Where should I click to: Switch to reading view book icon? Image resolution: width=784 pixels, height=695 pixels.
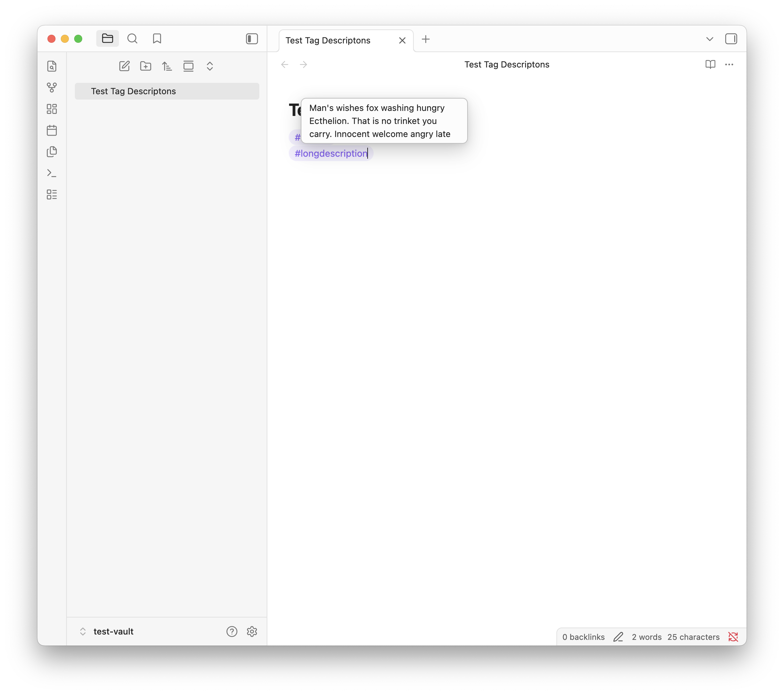(x=710, y=64)
